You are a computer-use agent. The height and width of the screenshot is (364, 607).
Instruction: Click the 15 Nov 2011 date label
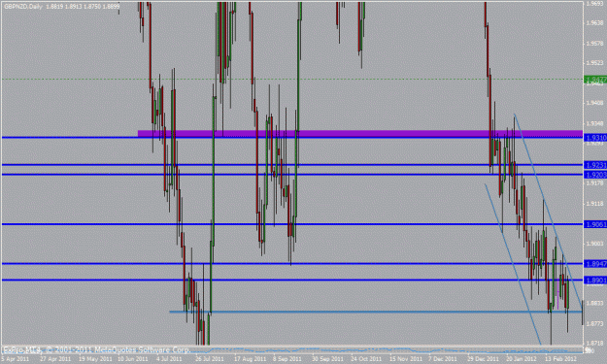[405, 359]
